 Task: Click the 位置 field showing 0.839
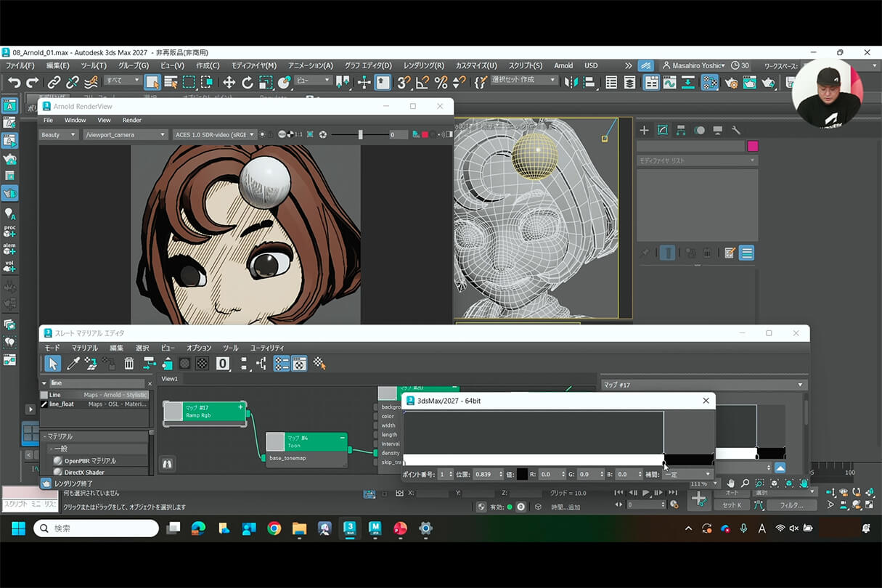[x=489, y=474]
